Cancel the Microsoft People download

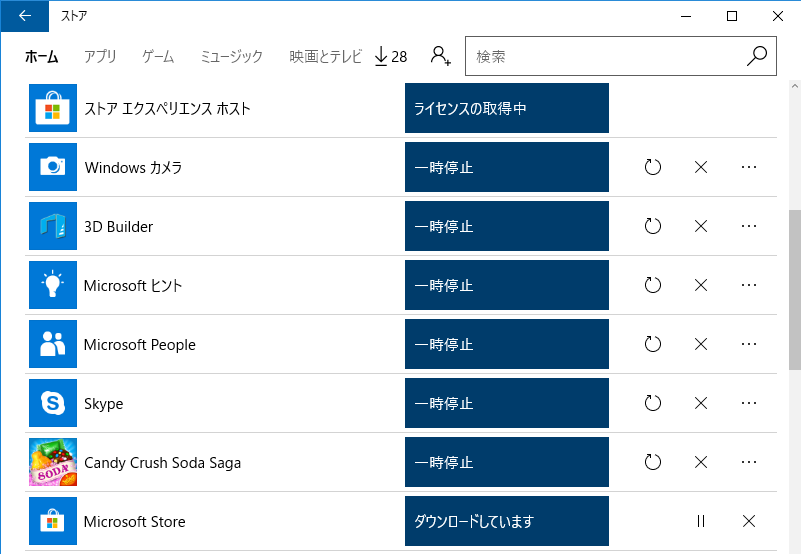pos(701,344)
